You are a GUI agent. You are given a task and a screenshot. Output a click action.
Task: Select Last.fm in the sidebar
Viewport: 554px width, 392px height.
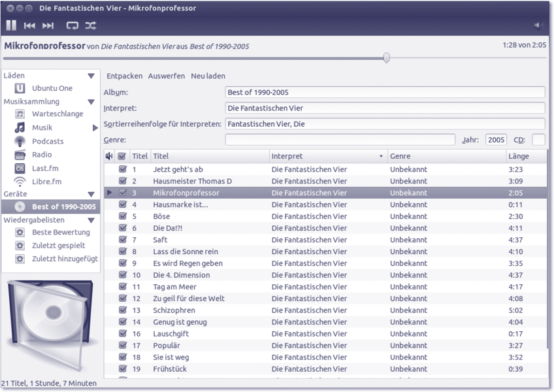[45, 169]
